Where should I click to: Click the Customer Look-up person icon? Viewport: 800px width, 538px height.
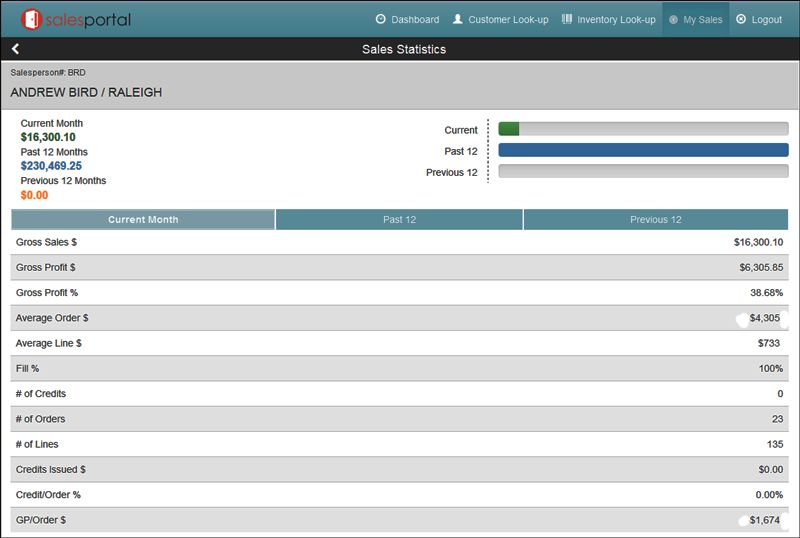click(x=458, y=19)
